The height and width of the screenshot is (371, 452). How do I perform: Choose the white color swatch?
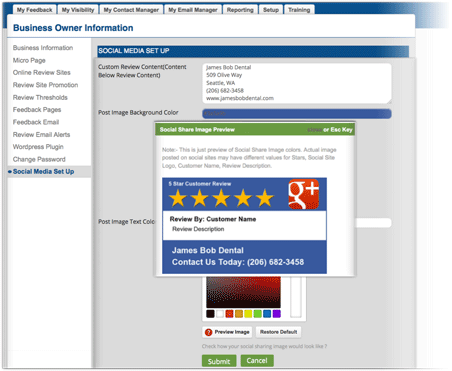220,314
